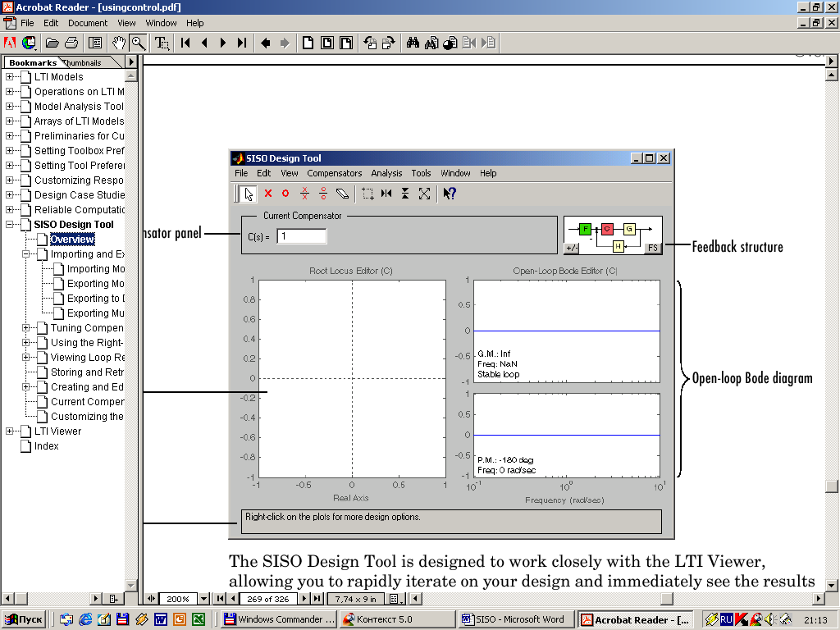
Task: Open the File menu
Action: 27,23
